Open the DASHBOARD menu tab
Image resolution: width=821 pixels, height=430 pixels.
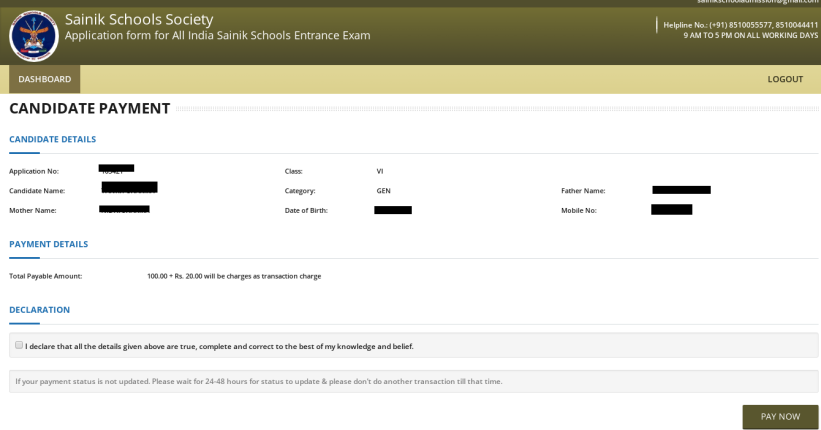coord(45,79)
